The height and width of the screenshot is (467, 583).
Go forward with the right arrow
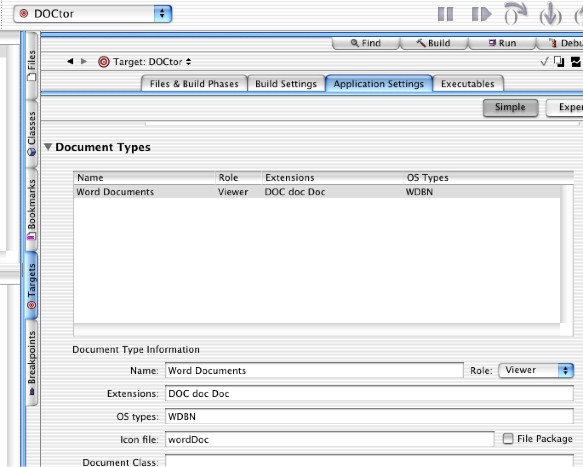click(84, 61)
